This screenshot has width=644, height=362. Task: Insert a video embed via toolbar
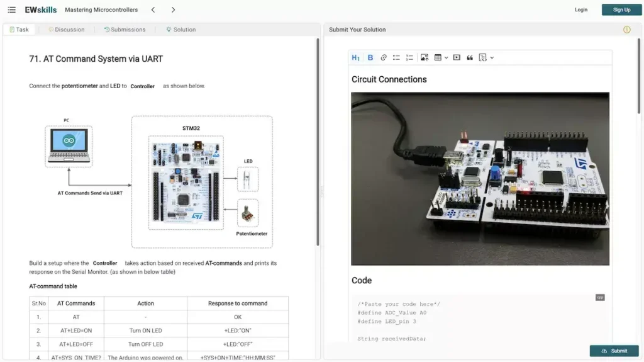click(457, 57)
